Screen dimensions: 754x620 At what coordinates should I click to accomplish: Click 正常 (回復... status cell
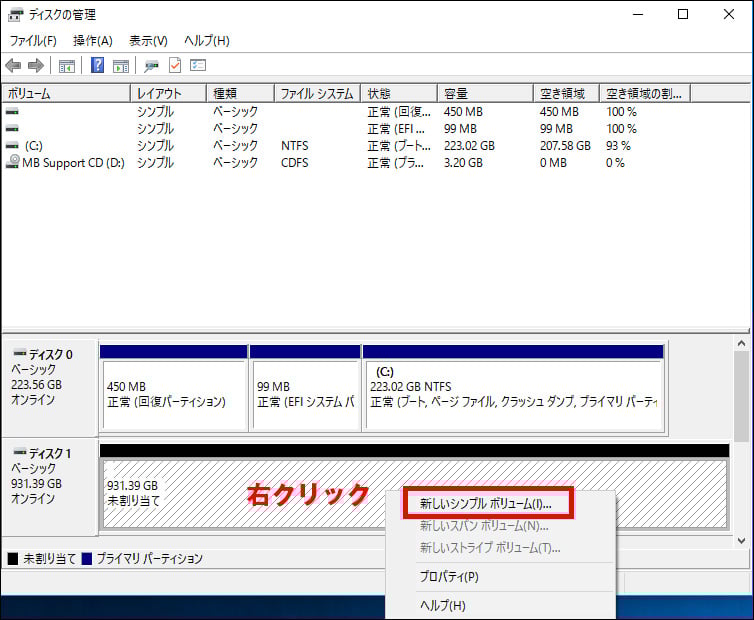[x=399, y=112]
